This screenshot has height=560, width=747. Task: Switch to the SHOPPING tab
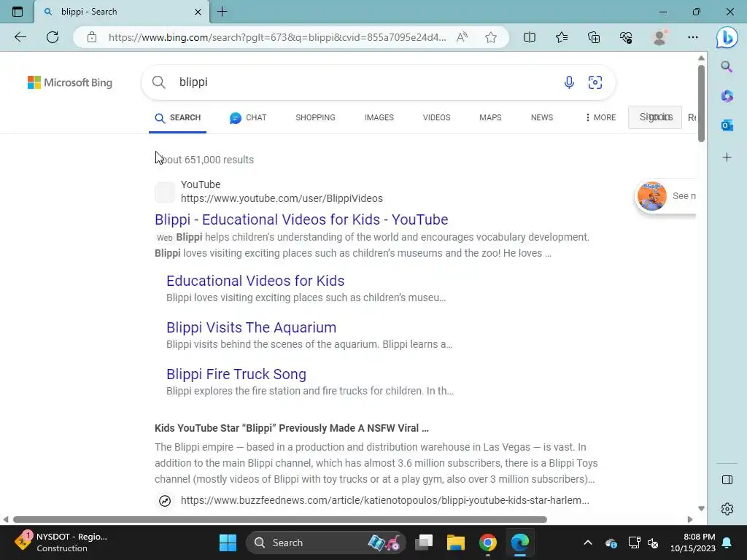tap(315, 117)
